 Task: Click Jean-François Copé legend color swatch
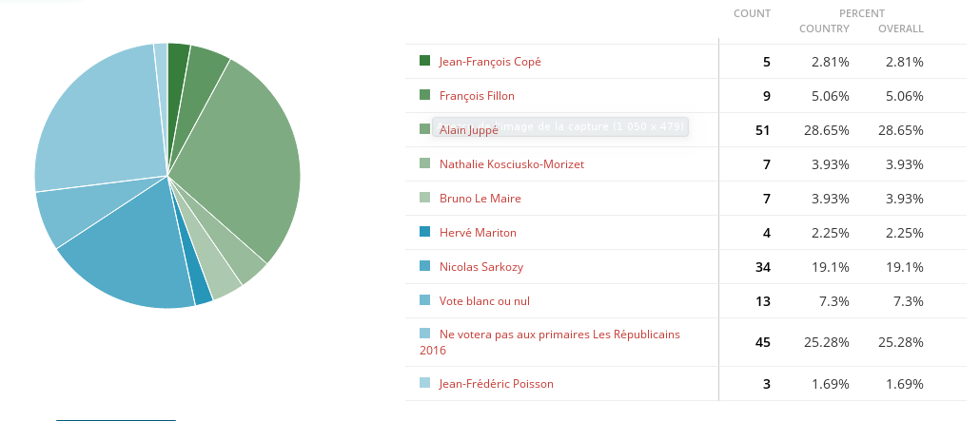pyautogui.click(x=424, y=61)
